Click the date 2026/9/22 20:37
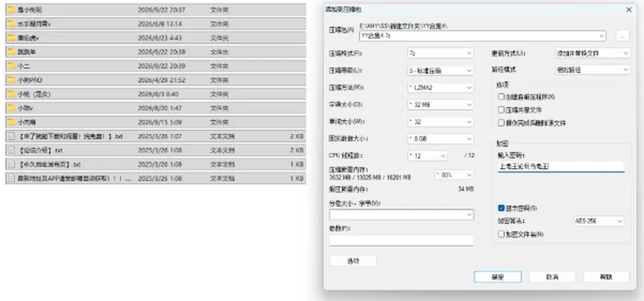The image size is (644, 301). click(162, 10)
